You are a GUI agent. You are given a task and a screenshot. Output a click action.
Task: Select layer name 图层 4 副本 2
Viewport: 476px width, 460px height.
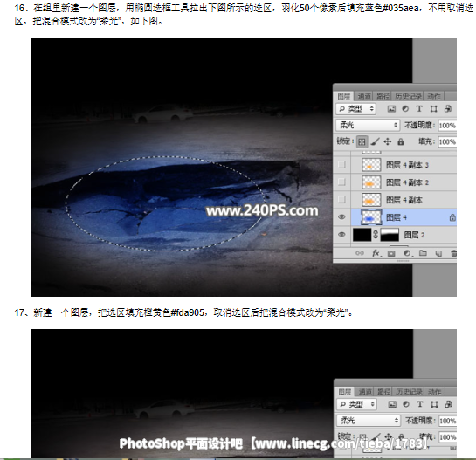pyautogui.click(x=407, y=182)
